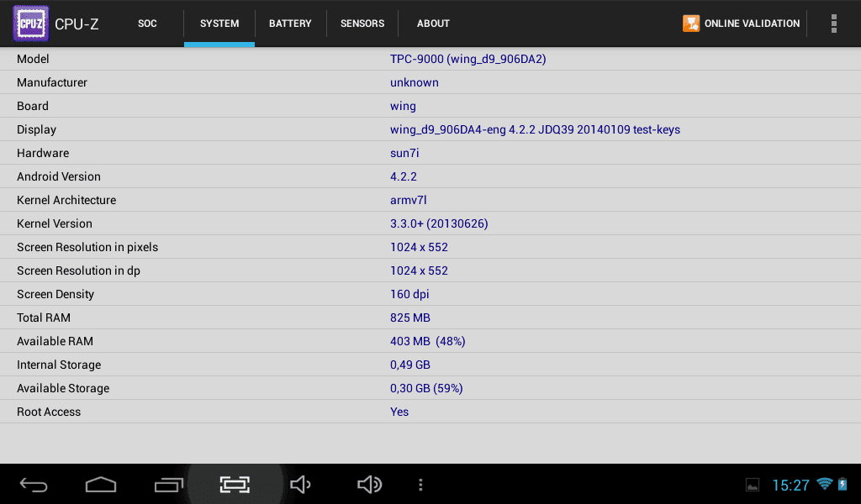Image resolution: width=861 pixels, height=504 pixels.
Task: Tap the CPU-Z app title text
Action: click(77, 24)
